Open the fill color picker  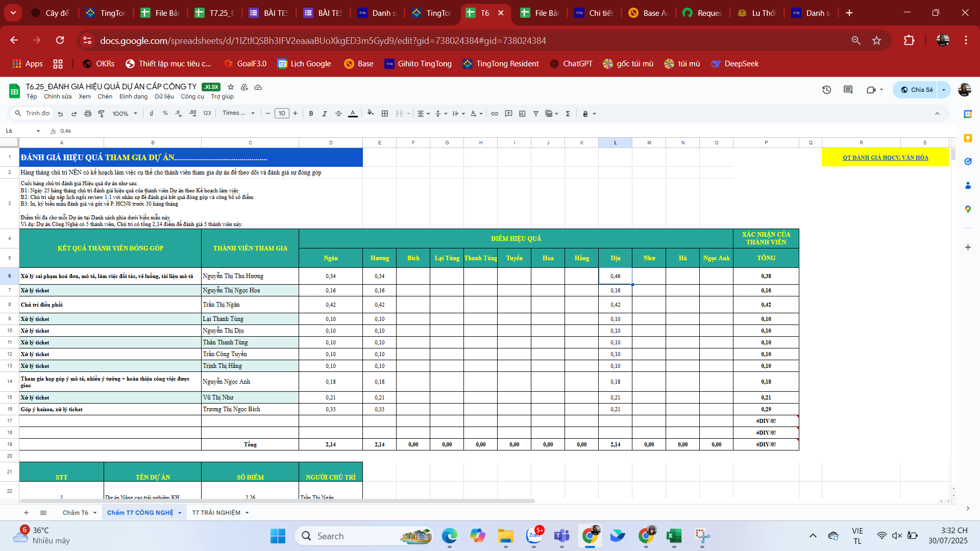[371, 113]
